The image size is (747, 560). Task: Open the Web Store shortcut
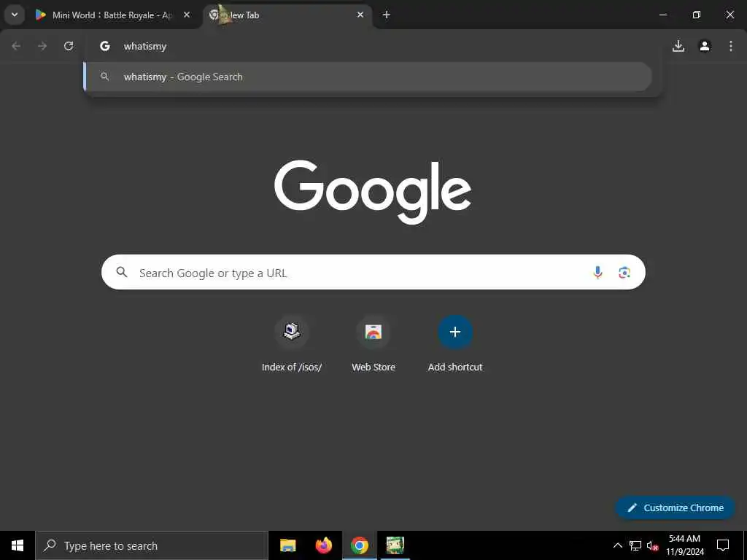click(x=373, y=344)
